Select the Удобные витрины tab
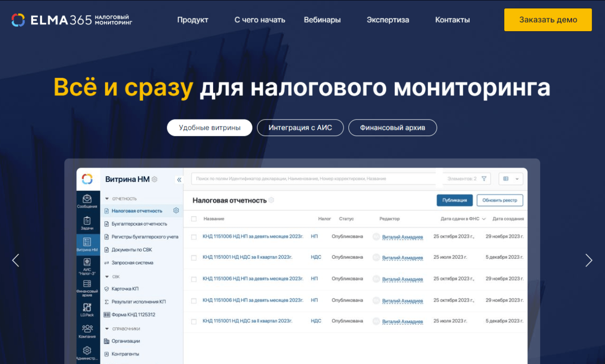The image size is (605, 364). [x=209, y=127]
